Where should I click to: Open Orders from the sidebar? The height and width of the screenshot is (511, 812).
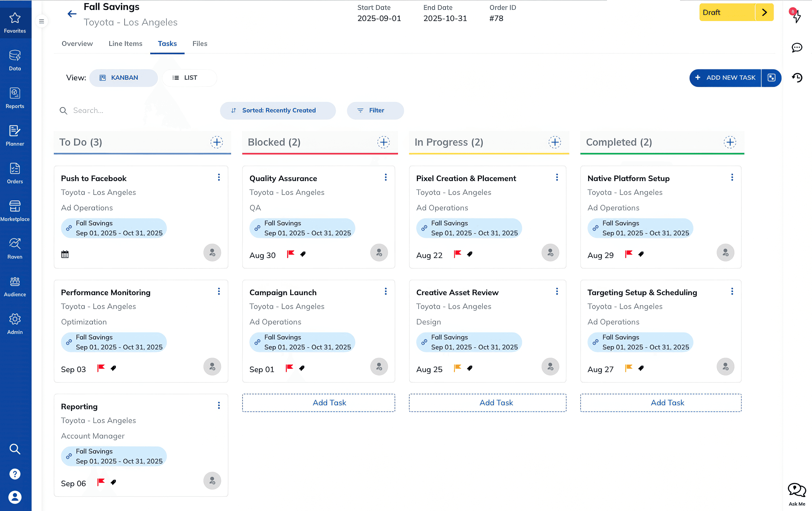click(15, 173)
